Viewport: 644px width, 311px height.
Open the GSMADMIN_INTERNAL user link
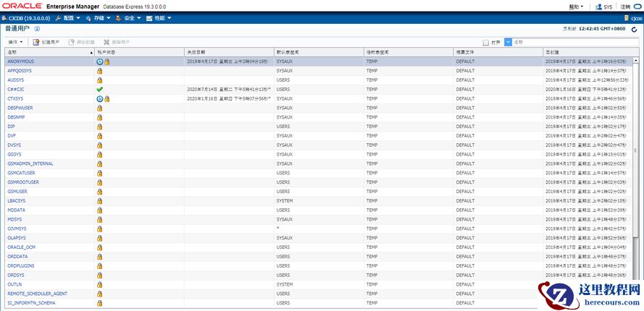click(x=30, y=163)
